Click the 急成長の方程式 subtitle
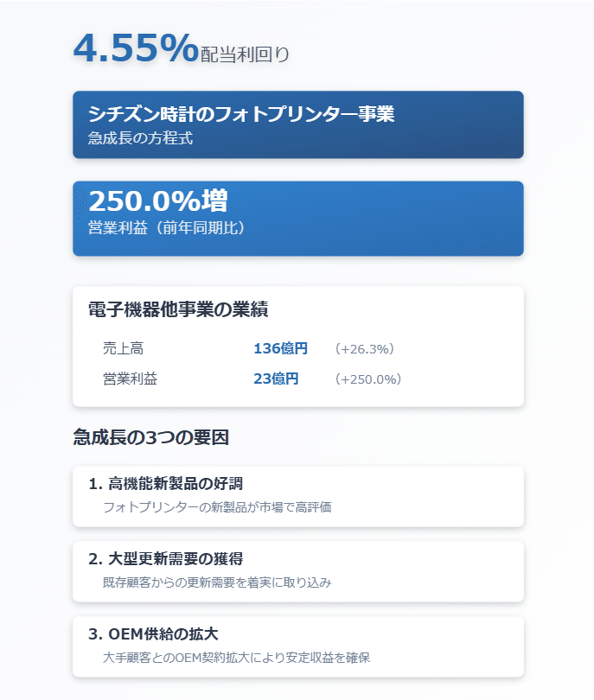Viewport: 594px width, 700px height. coord(140,138)
